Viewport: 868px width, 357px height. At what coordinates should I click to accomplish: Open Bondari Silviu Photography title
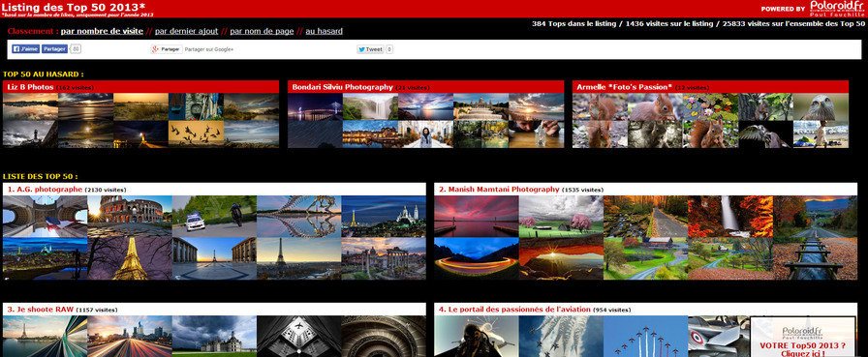click(x=343, y=87)
